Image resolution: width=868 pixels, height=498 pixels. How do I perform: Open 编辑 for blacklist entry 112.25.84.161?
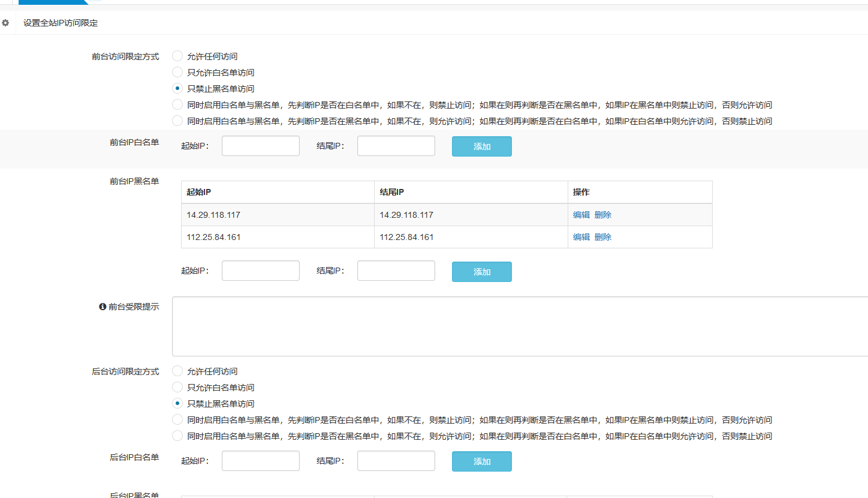(x=581, y=237)
